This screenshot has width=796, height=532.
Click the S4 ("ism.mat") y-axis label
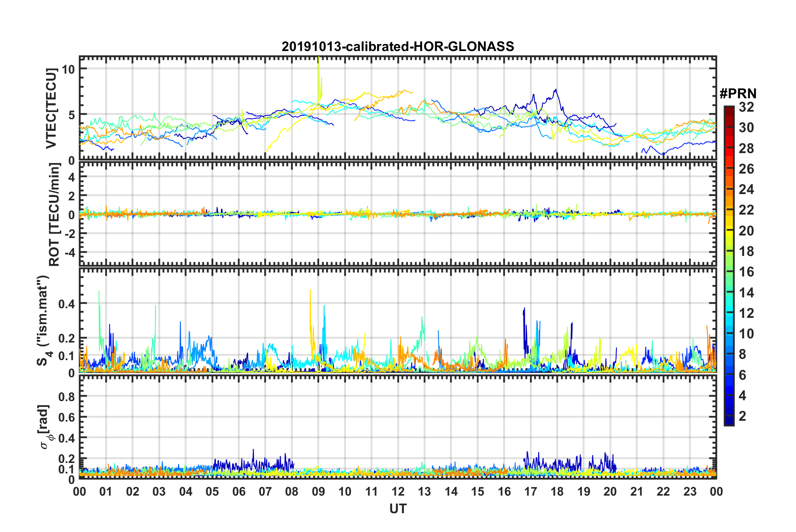[44, 321]
